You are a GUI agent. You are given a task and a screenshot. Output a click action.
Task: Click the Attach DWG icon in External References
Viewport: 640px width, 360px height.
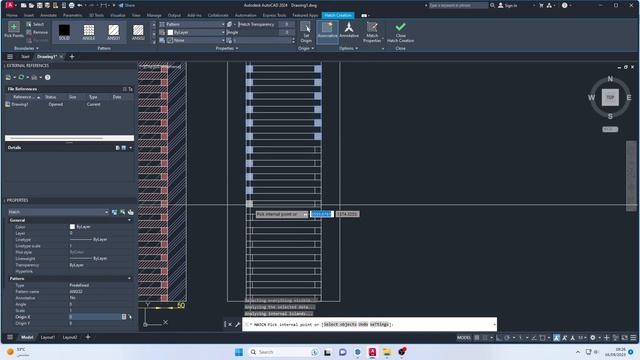point(8,77)
